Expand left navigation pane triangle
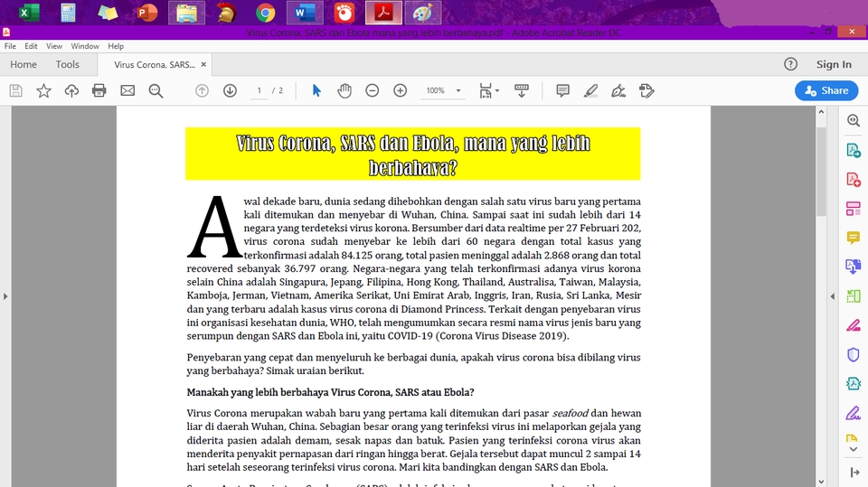This screenshot has width=868, height=487. [x=5, y=296]
